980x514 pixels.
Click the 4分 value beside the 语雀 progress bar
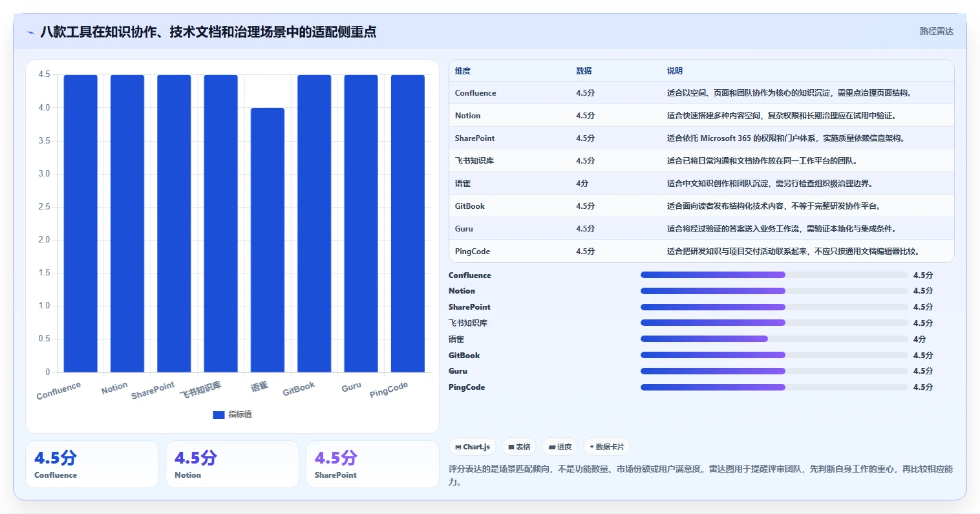coord(919,339)
